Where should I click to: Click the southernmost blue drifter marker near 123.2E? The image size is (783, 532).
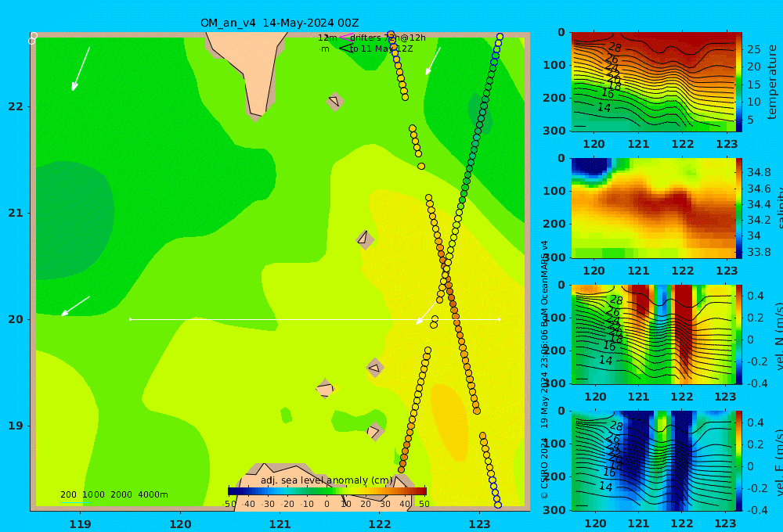(x=497, y=505)
